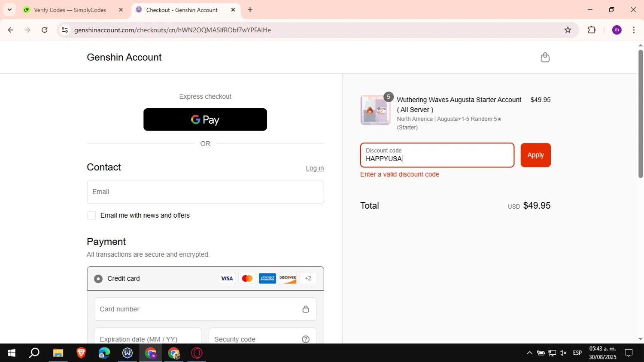Image resolution: width=644 pixels, height=362 pixels.
Task: Click the Enter a valid discount code message
Action: point(400,174)
